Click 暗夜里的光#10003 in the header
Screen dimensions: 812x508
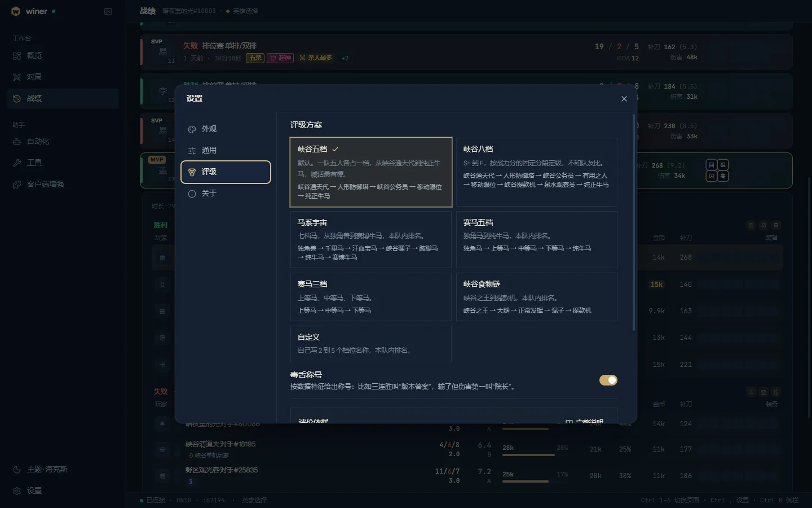pyautogui.click(x=189, y=11)
